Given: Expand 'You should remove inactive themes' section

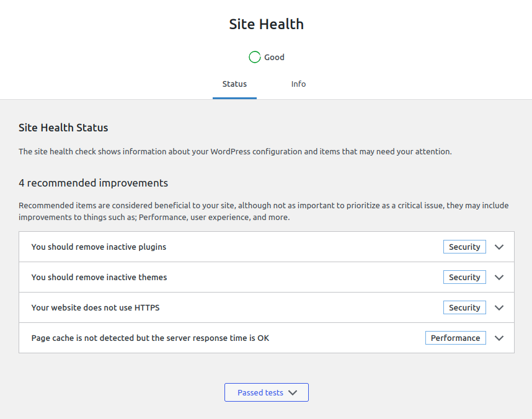Looking at the screenshot, I should click(x=99, y=277).
